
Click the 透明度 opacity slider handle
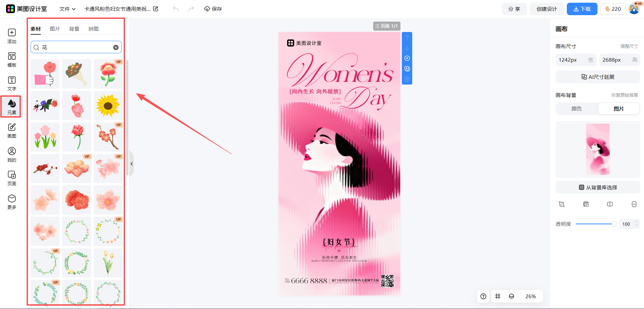click(x=614, y=224)
